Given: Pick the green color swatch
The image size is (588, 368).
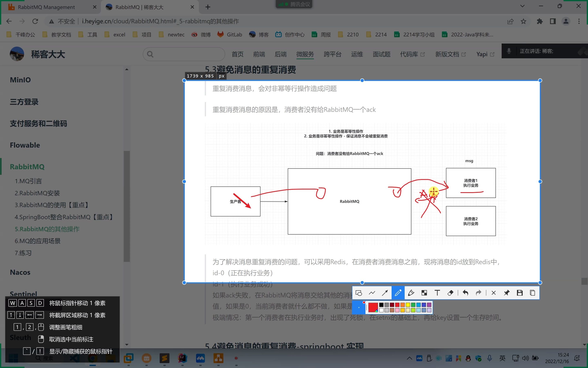Looking at the screenshot, I should 413,305.
